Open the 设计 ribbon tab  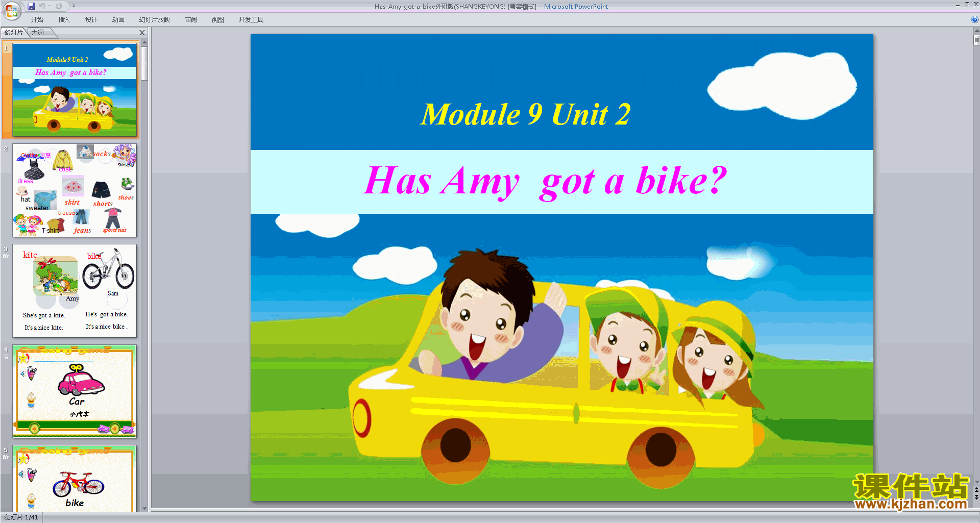tap(91, 20)
